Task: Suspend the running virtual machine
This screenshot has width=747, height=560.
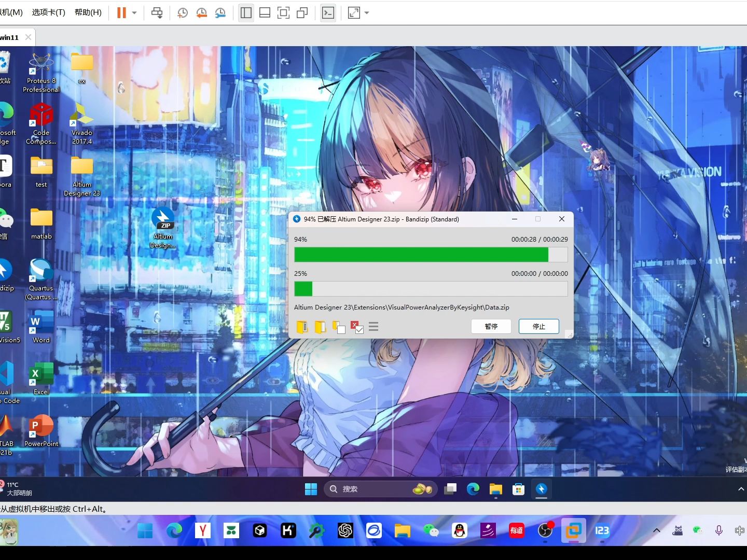Action: pyautogui.click(x=122, y=12)
